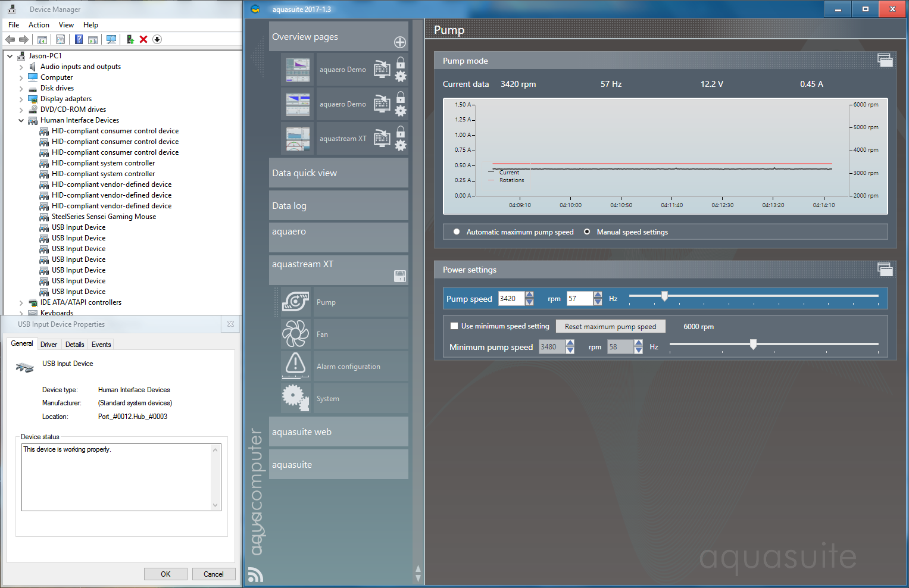Open the Action menu in Device Manager
Image resolution: width=909 pixels, height=588 pixels.
pyautogui.click(x=39, y=25)
